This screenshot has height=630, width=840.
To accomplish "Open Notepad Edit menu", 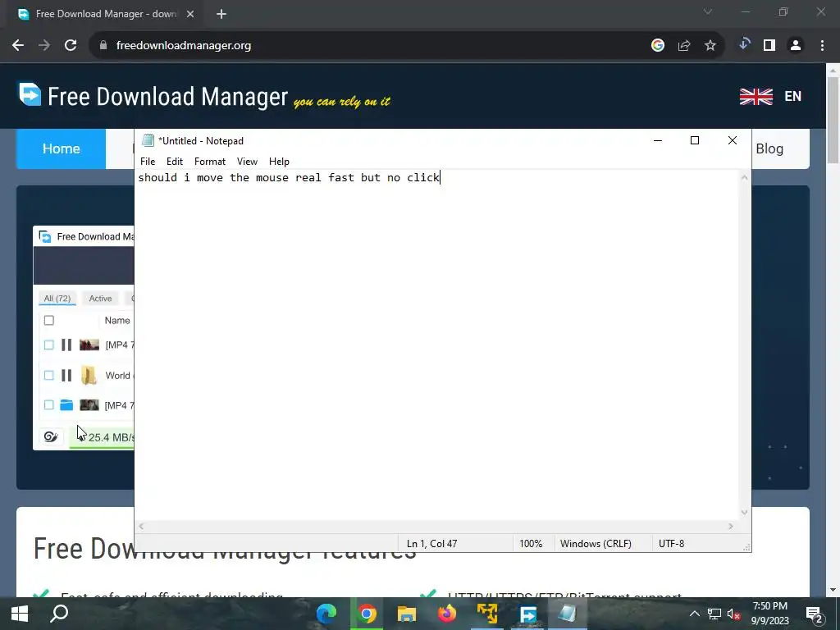I will 175,162.
